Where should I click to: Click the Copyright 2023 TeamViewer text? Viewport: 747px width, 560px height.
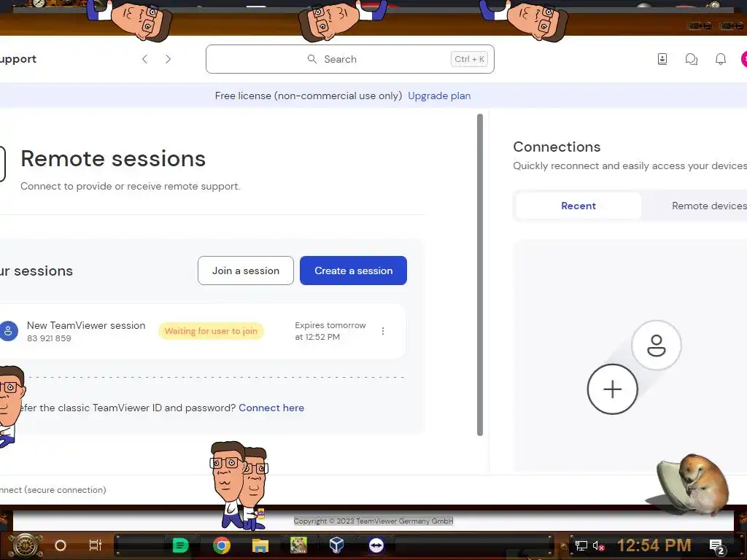tap(373, 521)
